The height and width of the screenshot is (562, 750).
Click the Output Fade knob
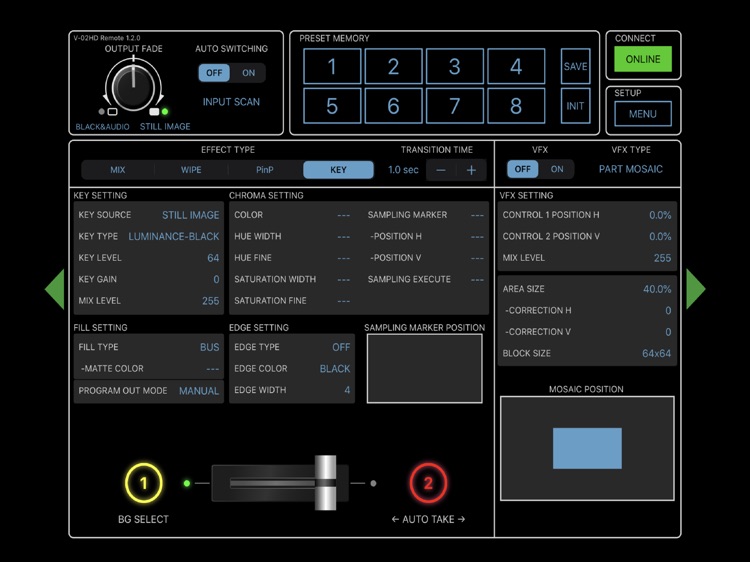coord(133,86)
